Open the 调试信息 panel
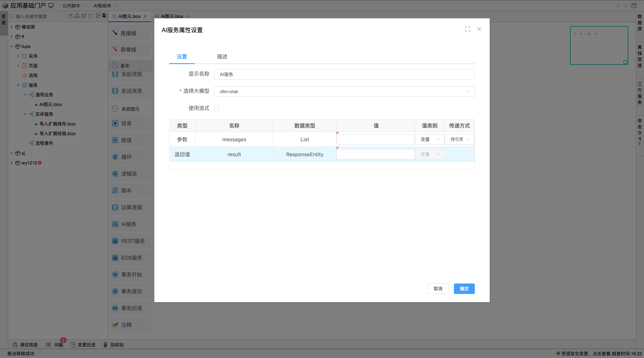Image resolution: width=644 pixels, height=358 pixels. 25,345
